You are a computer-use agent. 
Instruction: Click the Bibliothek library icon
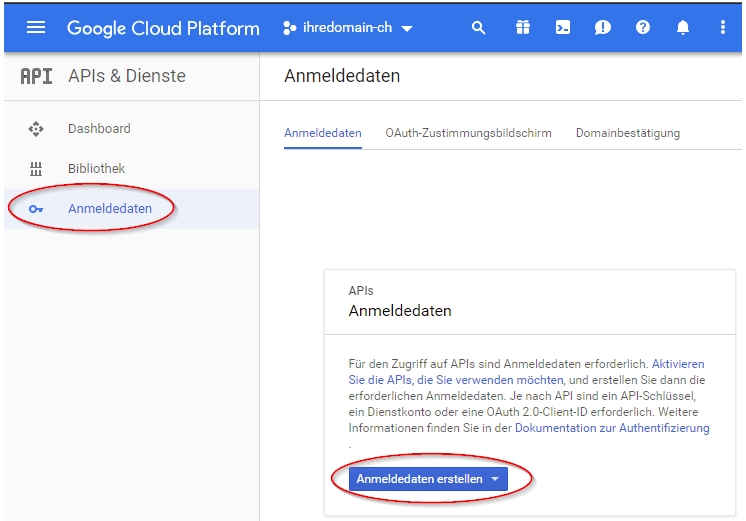[36, 169]
